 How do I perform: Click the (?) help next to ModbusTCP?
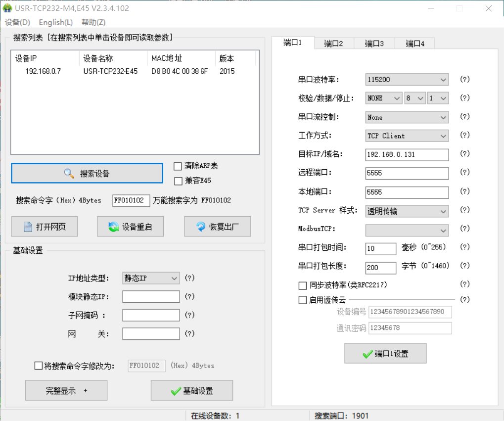(465, 229)
